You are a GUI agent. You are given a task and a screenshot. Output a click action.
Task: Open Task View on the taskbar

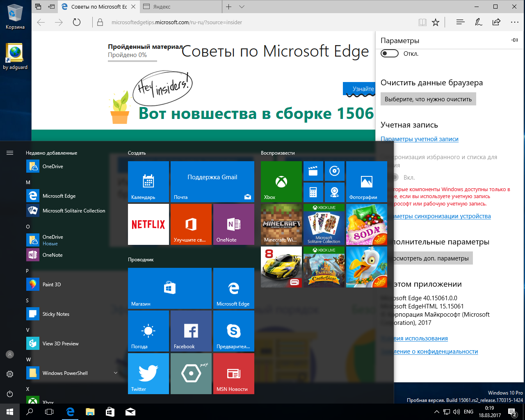click(x=49, y=412)
